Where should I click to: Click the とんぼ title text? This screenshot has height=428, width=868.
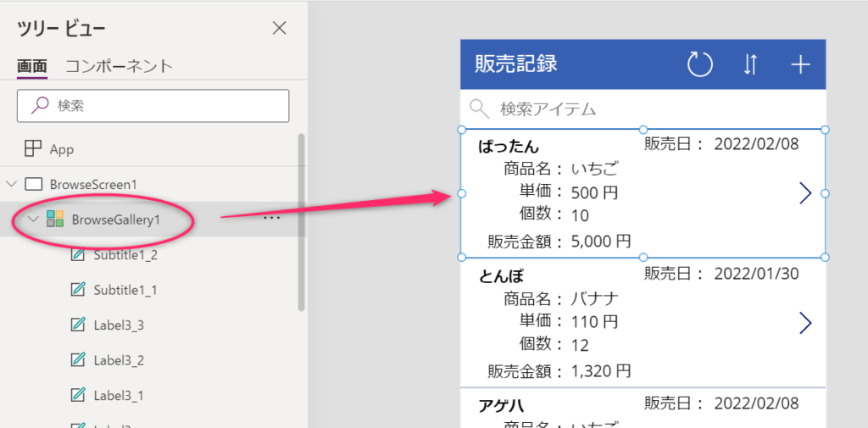point(501,276)
